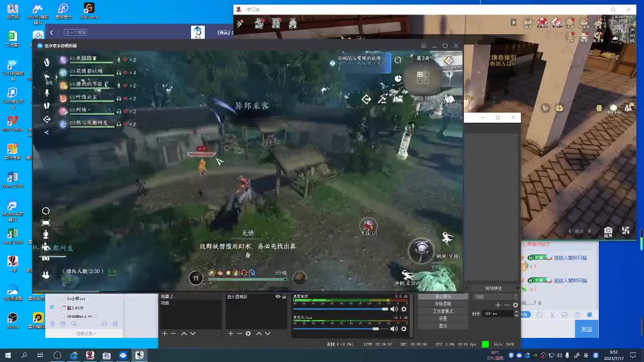This screenshot has height=362, width=644.
Task: Open the WeGame desktop shortcut
Action: [89, 11]
